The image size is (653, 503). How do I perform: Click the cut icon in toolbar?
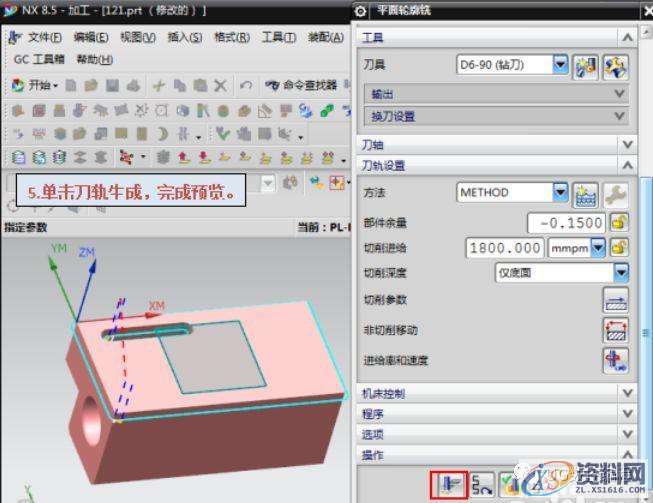pos(159,86)
